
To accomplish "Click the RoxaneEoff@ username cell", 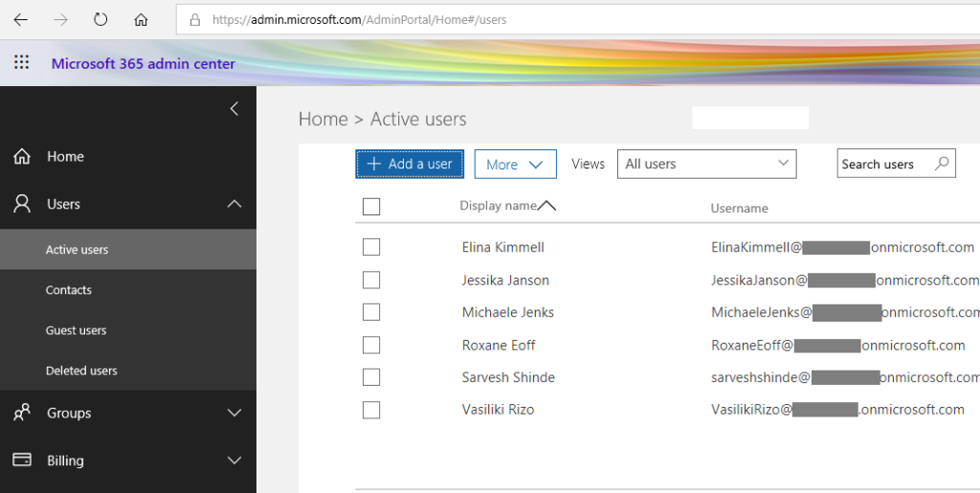I will pos(838,345).
